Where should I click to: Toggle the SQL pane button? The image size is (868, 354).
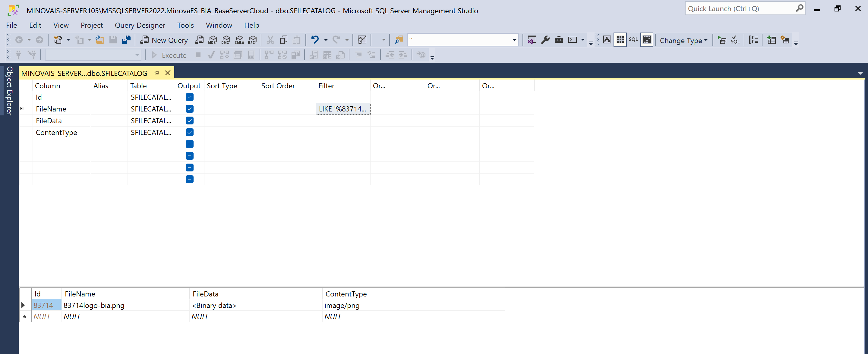[633, 40]
